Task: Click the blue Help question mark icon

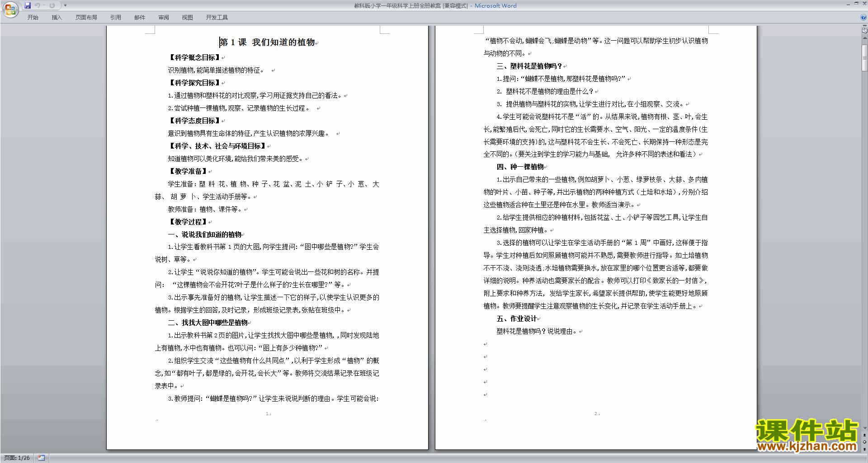Action: click(863, 17)
